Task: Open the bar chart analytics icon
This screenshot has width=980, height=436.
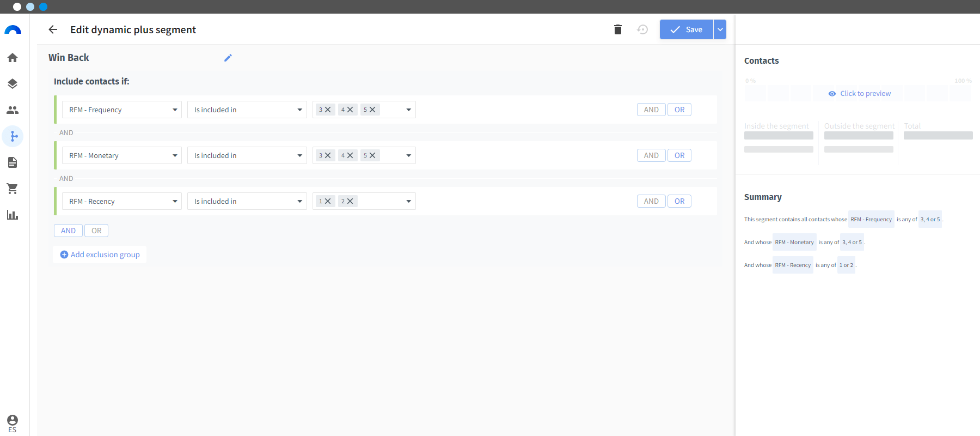Action: pyautogui.click(x=13, y=215)
